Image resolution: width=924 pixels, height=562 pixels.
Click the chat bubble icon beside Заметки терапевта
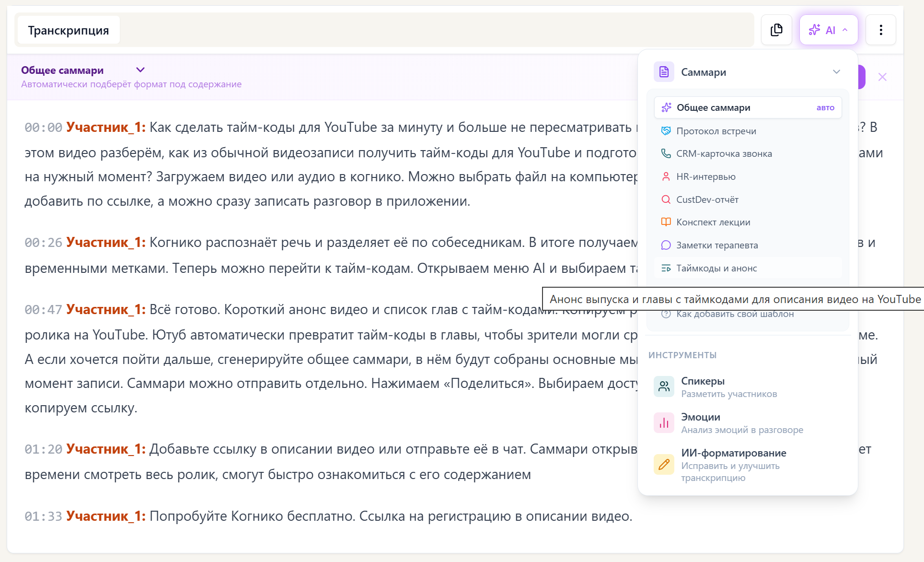[666, 245]
